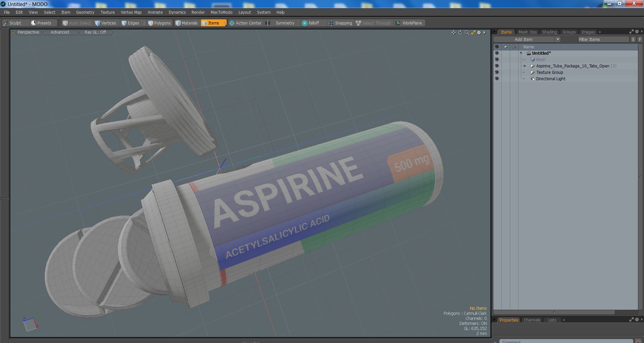Hide the Directional Light item

(497, 79)
